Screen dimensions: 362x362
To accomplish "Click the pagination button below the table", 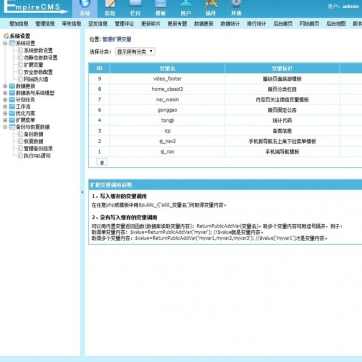I will [x=102, y=162].
